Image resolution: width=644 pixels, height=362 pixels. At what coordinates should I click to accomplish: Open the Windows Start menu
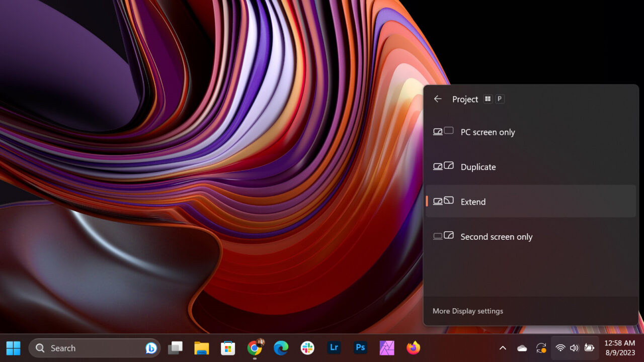coord(14,348)
